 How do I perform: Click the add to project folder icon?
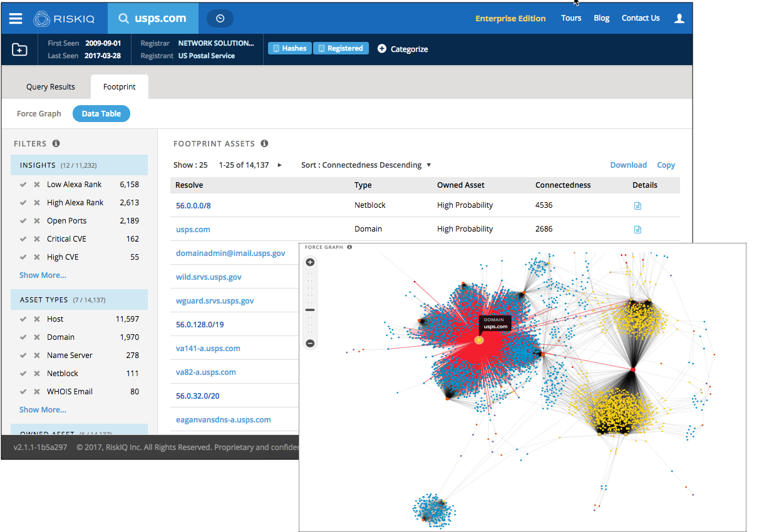(x=20, y=49)
